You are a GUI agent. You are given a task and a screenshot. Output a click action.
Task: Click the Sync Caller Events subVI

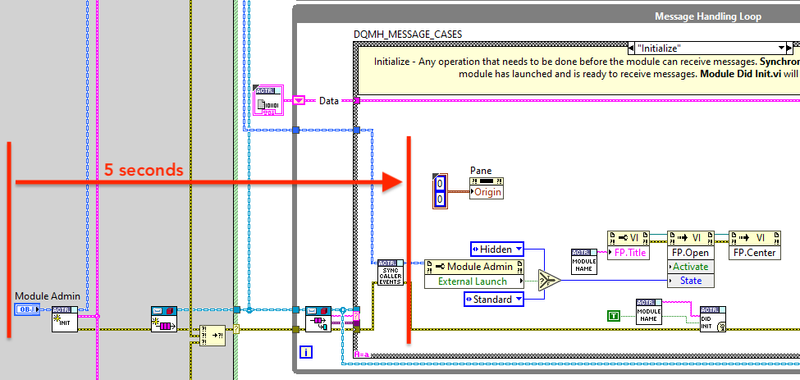pos(390,273)
